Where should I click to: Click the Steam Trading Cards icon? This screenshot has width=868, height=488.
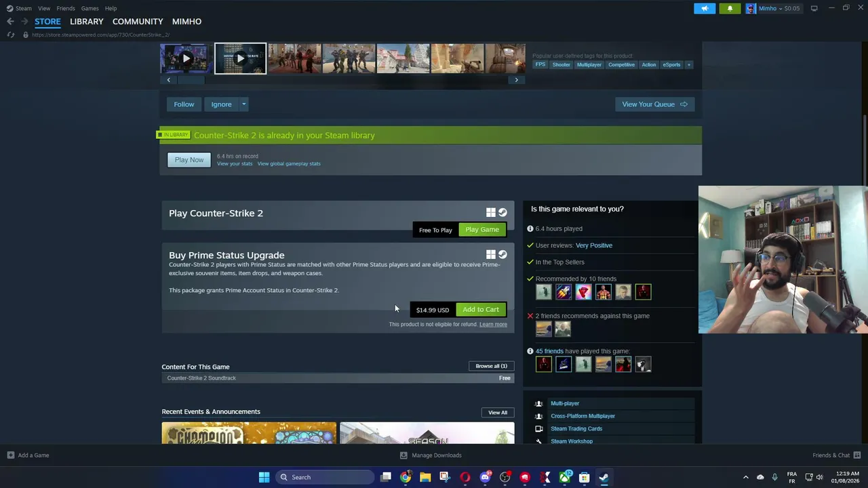point(539,429)
